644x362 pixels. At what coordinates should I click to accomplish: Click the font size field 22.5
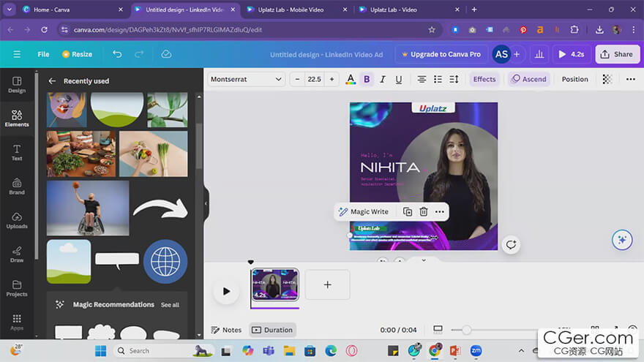pyautogui.click(x=314, y=79)
